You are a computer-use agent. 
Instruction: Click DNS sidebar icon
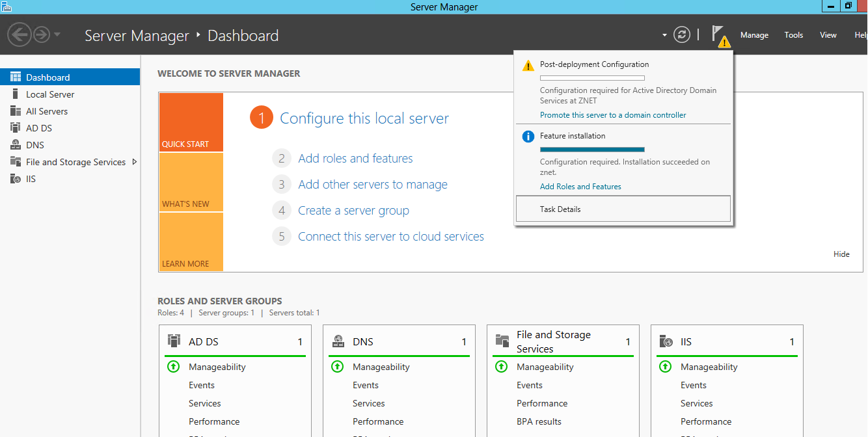click(x=16, y=145)
